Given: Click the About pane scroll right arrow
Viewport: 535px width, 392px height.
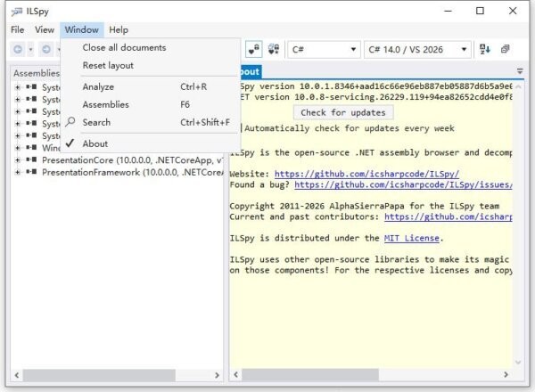Looking at the screenshot, I should [x=506, y=374].
